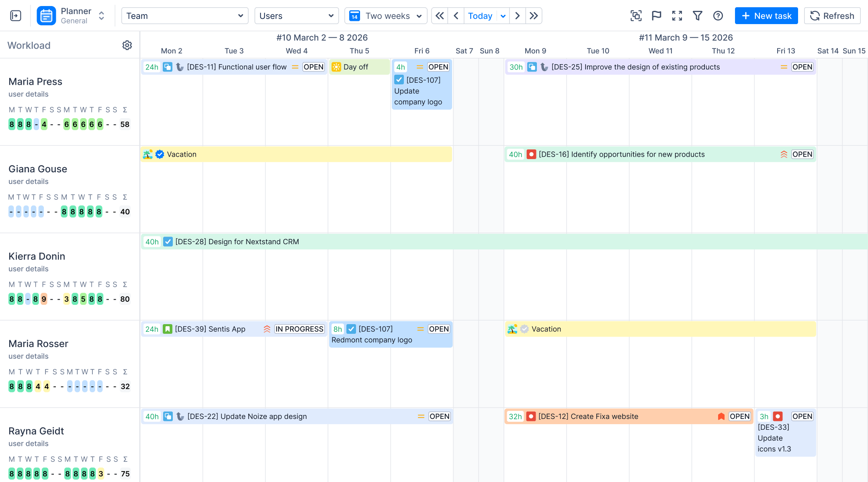Screen dimensions: 868x482
Task: Expand the Planner General switcher arrows
Action: coord(102,16)
